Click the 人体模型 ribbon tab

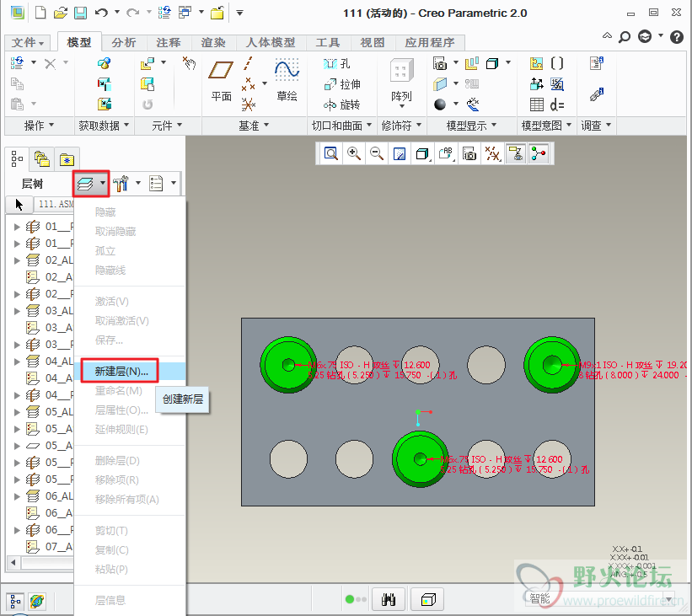(270, 42)
